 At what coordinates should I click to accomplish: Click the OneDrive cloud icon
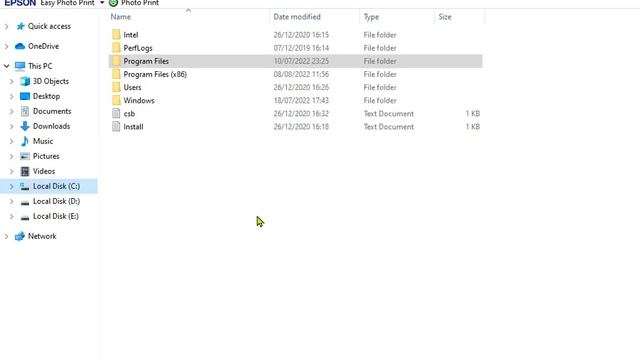pyautogui.click(x=20, y=46)
